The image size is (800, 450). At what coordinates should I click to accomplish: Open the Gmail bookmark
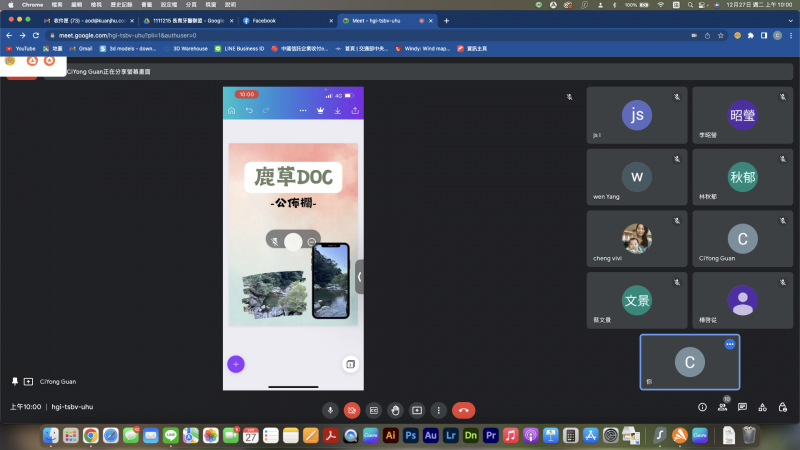tap(81, 48)
